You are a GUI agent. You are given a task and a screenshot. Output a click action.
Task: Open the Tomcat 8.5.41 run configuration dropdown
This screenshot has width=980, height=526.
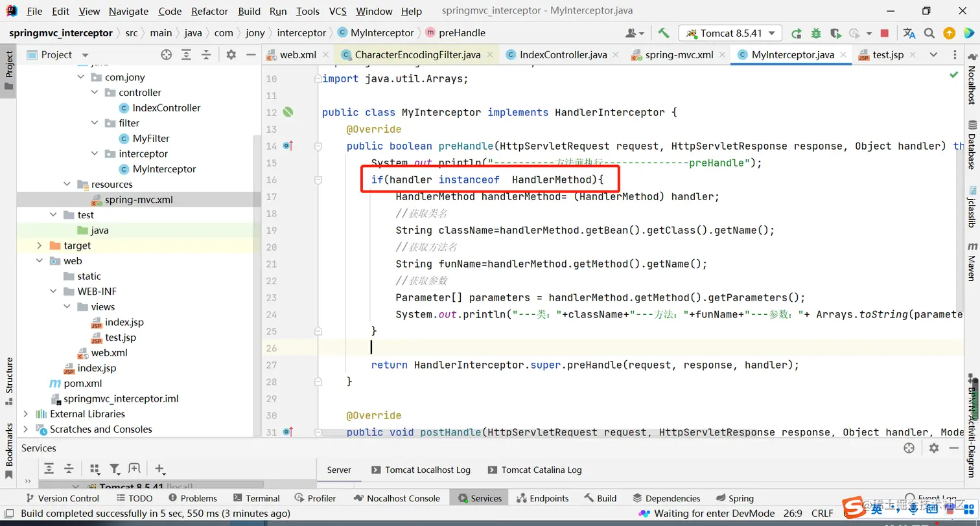tap(730, 33)
